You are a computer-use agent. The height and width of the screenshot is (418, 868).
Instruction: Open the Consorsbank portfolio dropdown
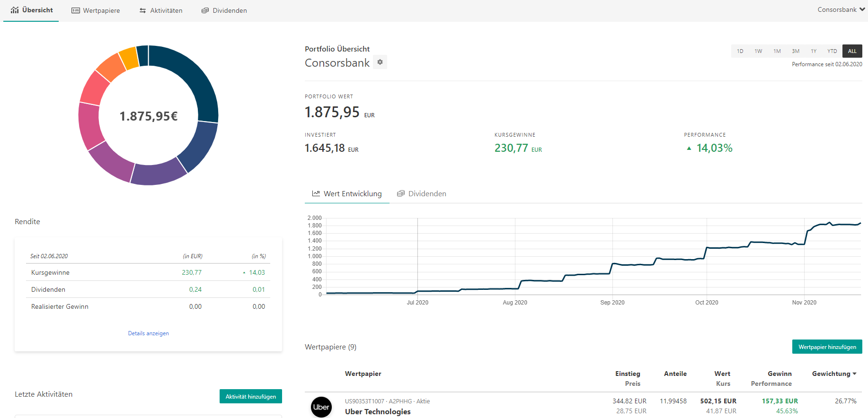pyautogui.click(x=841, y=9)
